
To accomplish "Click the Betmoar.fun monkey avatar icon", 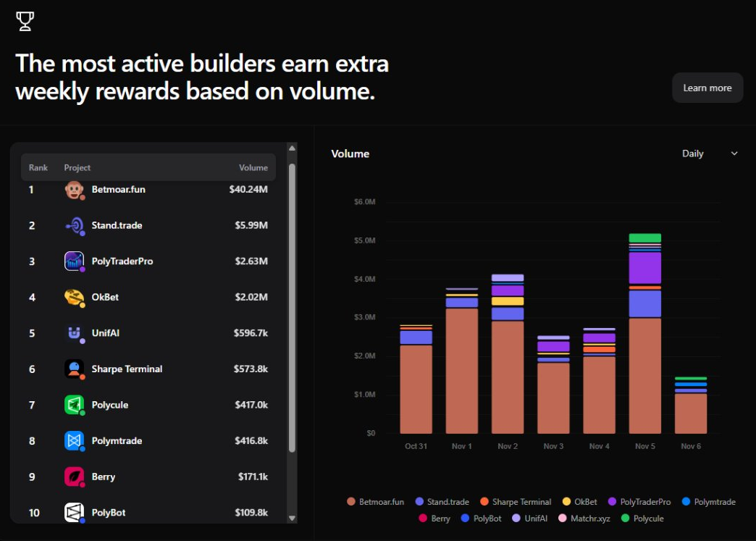I will [74, 190].
